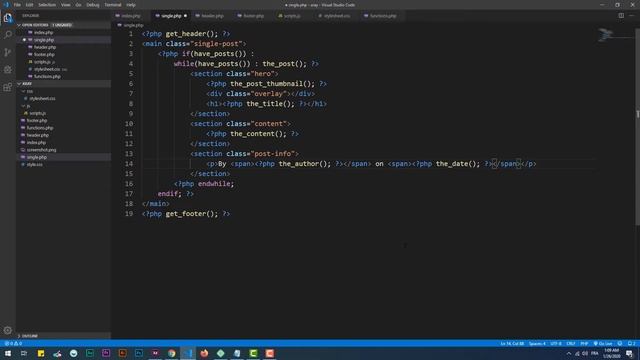Click Ln 14, Col 88 in status bar
Image resolution: width=640 pixels, height=360 pixels.
512,344
